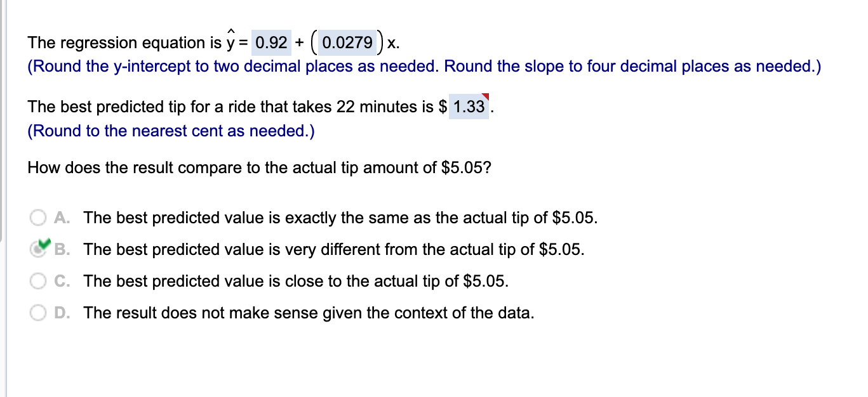Click the slope answer field showing 0.0279
868x397 pixels.
pos(348,42)
